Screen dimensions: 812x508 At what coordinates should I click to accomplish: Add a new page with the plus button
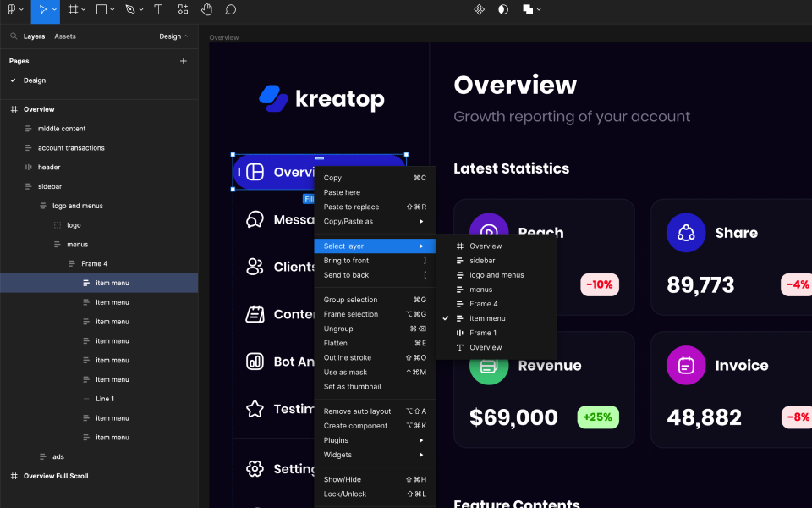[184, 61]
